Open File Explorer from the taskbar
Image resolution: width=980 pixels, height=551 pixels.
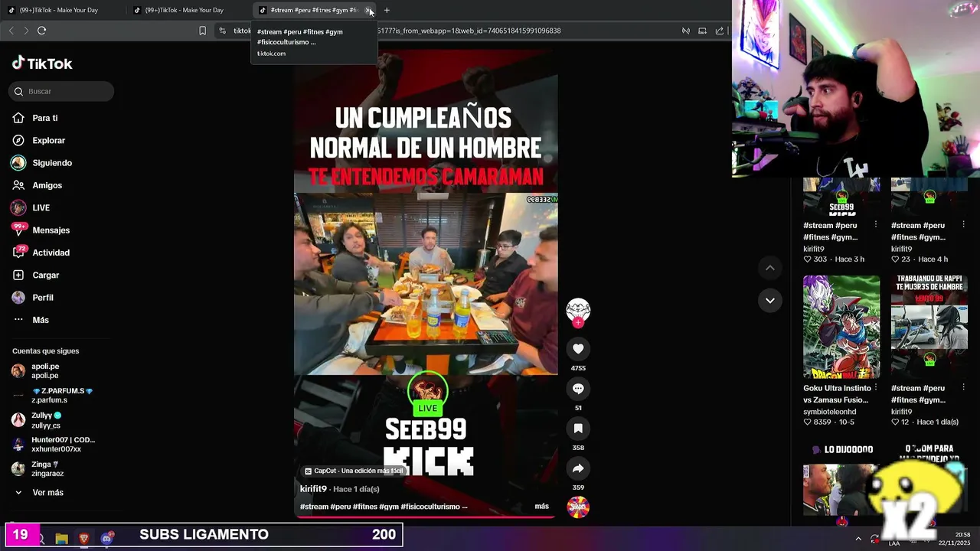tap(62, 539)
